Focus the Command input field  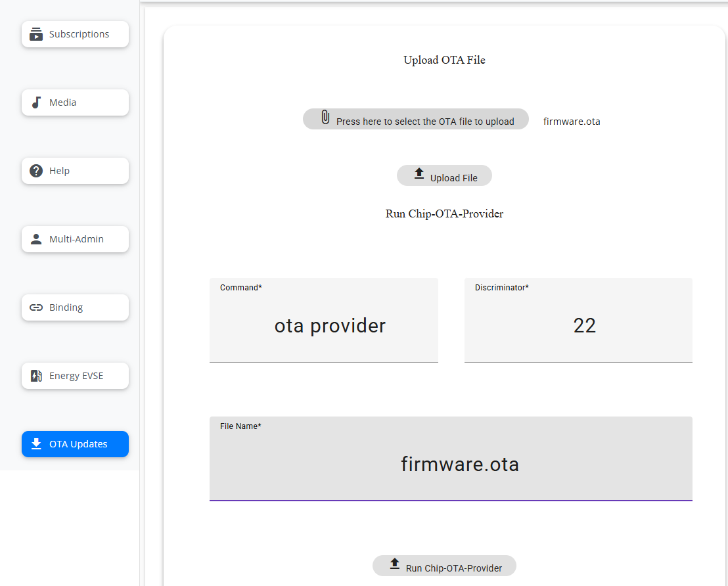click(323, 326)
